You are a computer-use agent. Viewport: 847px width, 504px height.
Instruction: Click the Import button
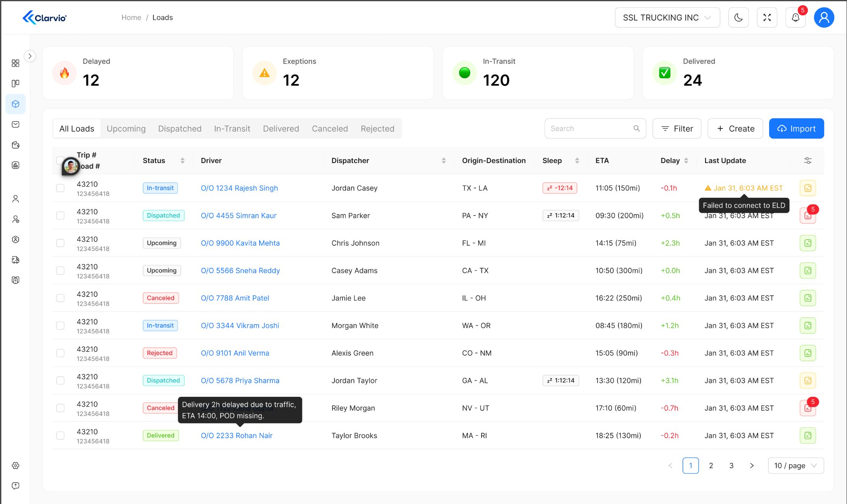(796, 128)
